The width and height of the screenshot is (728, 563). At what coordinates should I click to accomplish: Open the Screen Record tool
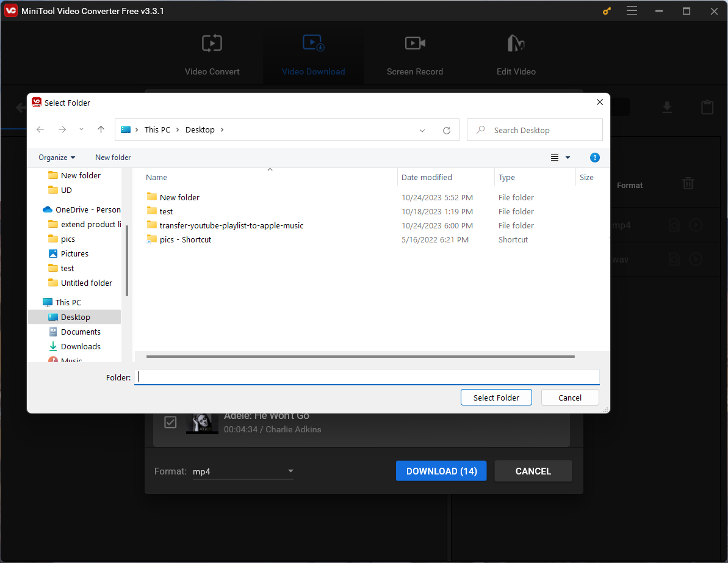tap(414, 55)
